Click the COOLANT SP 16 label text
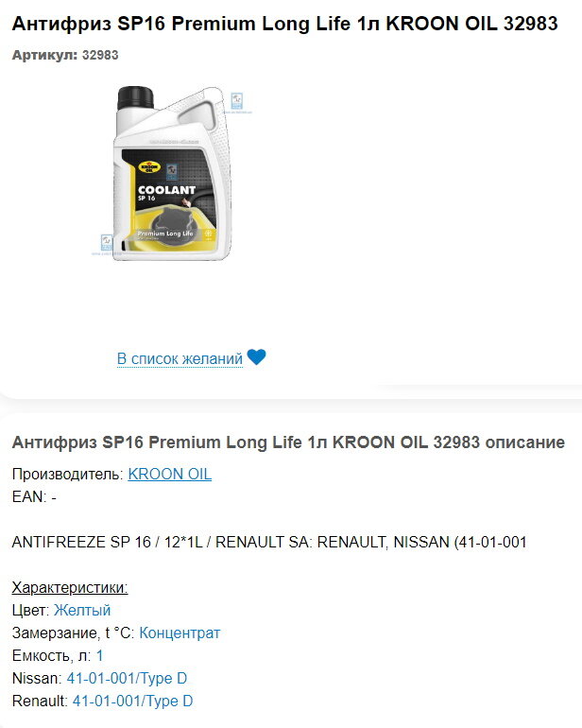This screenshot has width=582, height=728. click(x=166, y=193)
